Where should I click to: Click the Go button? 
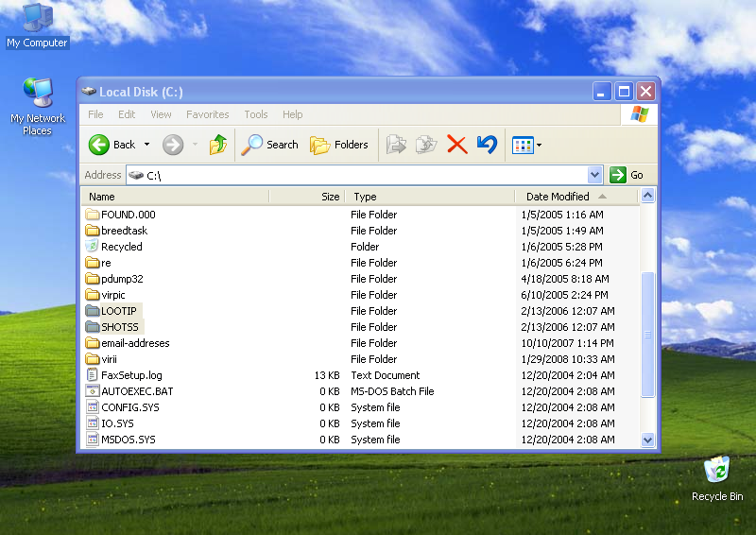pyautogui.click(x=627, y=175)
